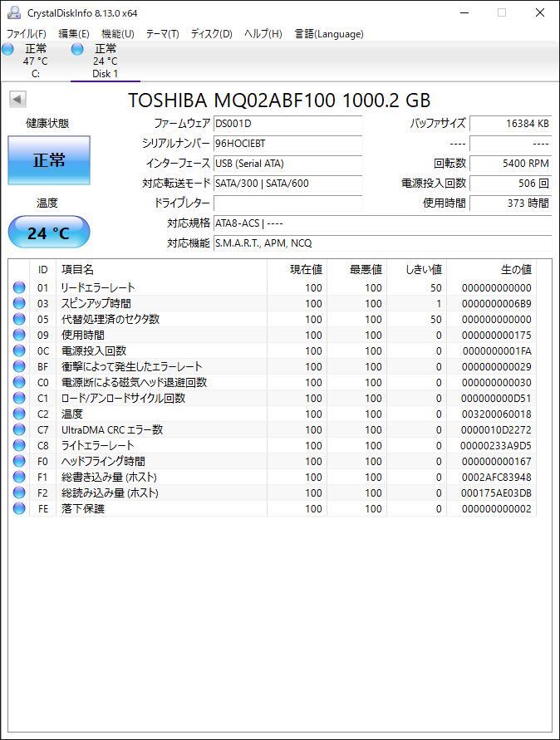The width and height of the screenshot is (560, 740).
Task: Click the empty ドライブレター field
Action: 287,203
